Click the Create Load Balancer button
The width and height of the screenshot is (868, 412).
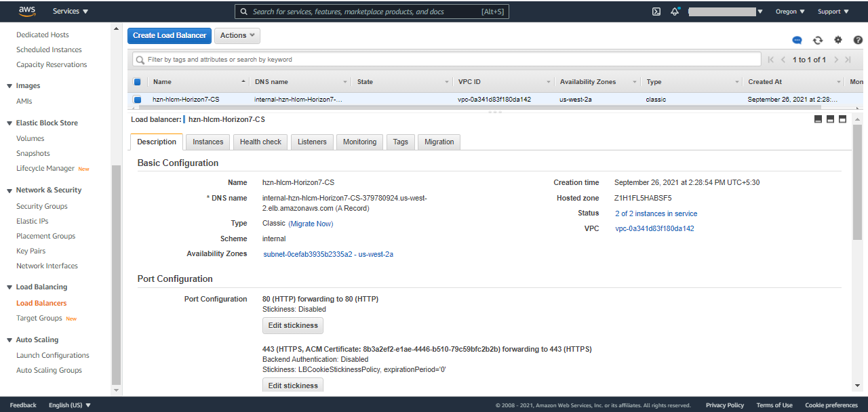(x=169, y=35)
